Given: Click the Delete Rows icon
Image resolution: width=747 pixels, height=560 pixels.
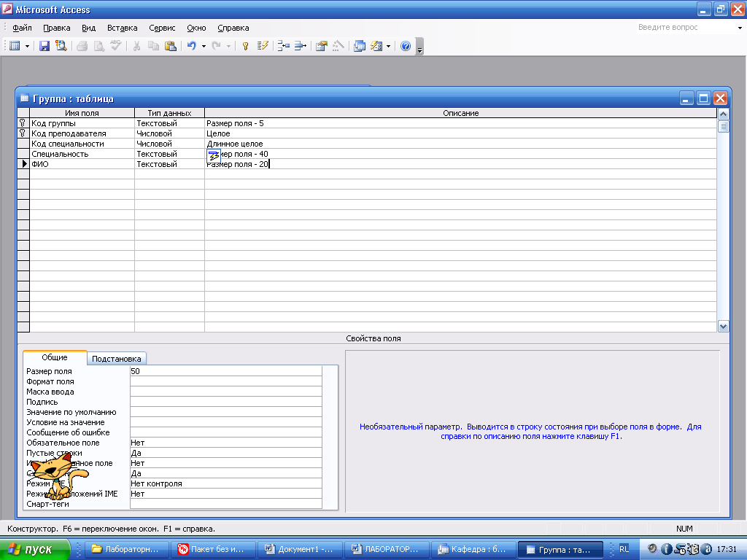Looking at the screenshot, I should [x=300, y=46].
